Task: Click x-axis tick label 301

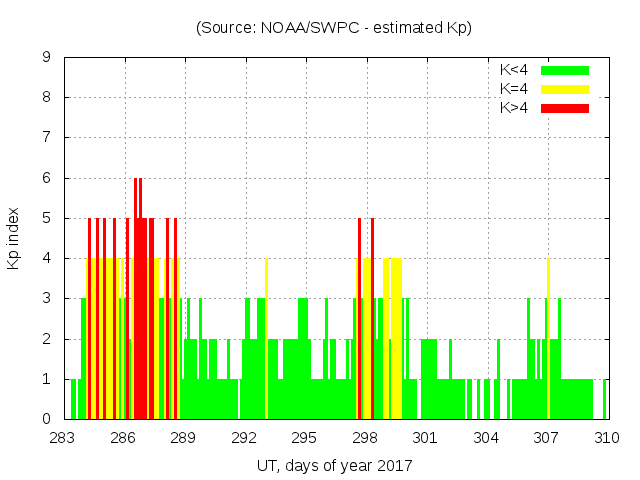Action: 426,438
